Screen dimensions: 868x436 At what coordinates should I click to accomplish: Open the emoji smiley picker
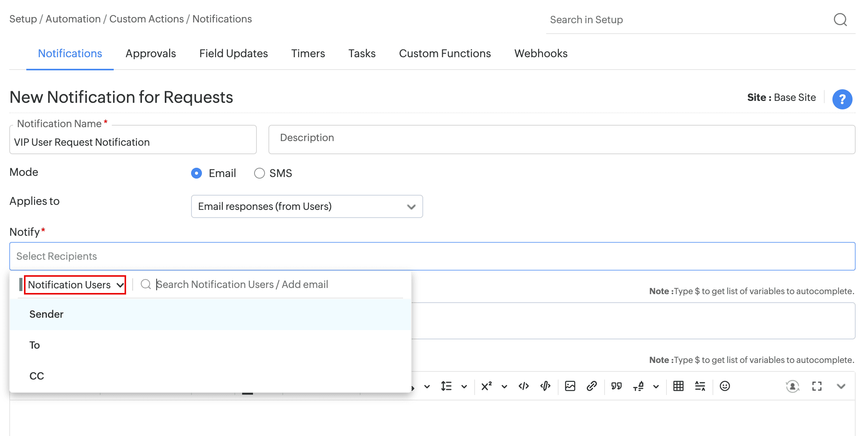coord(724,386)
